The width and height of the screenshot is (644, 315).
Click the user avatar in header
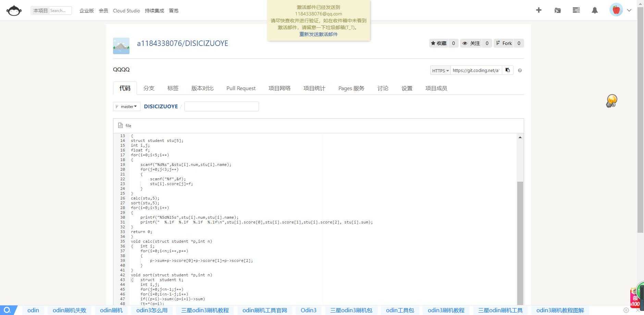[616, 10]
